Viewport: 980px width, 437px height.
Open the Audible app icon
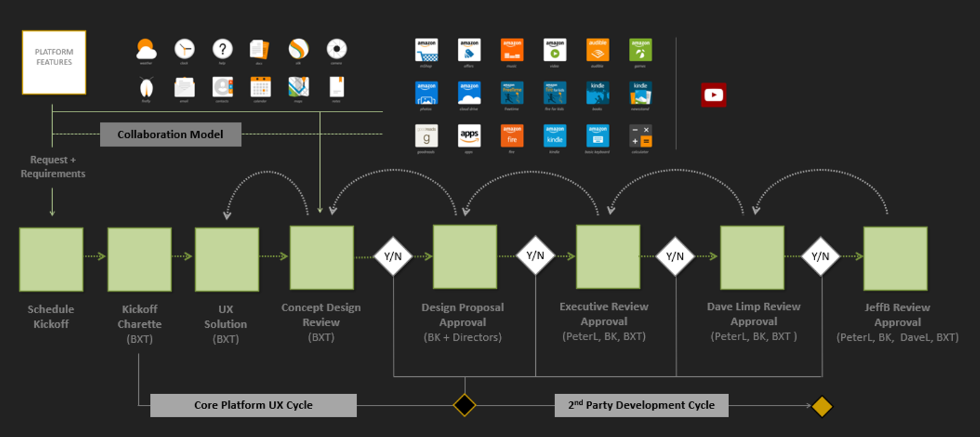pos(597,50)
